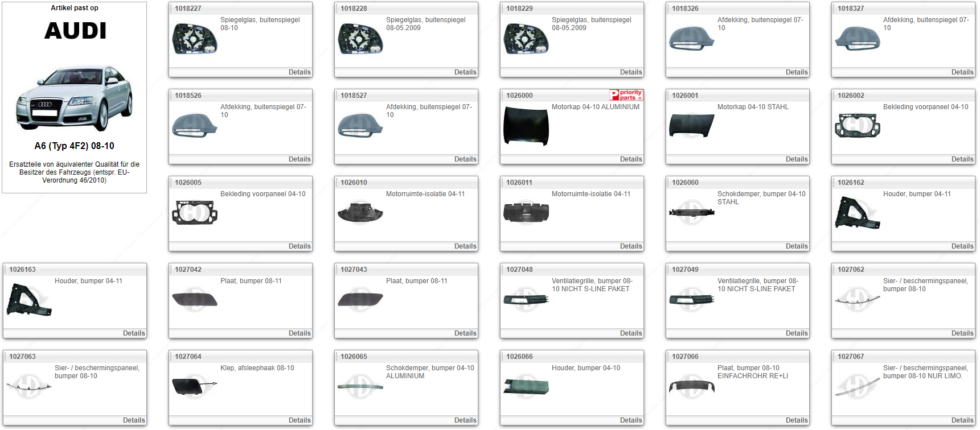Open Details for part 1027043
This screenshot has height=430, width=980.
tap(465, 333)
